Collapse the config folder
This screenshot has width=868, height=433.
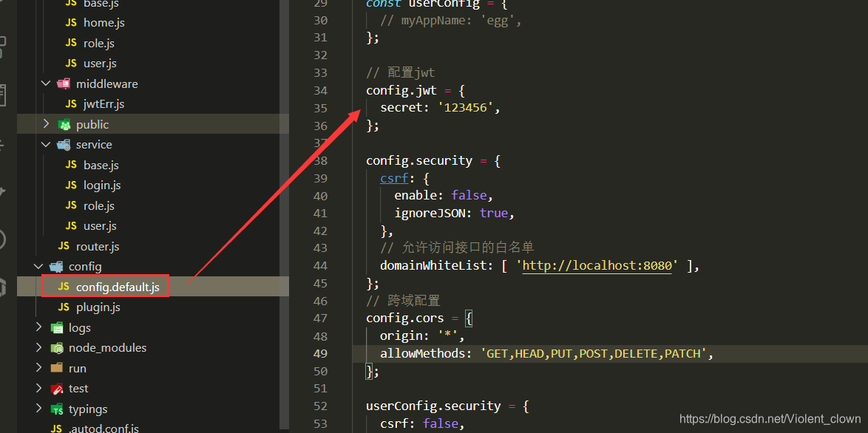38,266
